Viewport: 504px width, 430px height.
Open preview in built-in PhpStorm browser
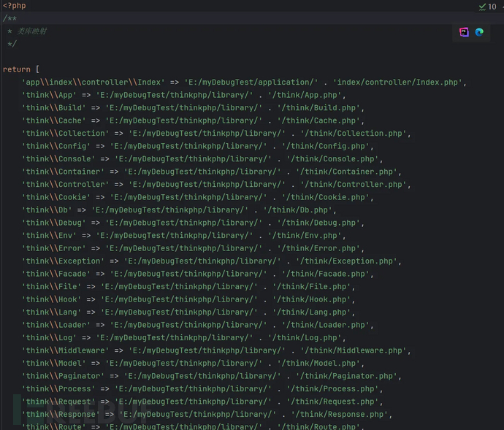(x=464, y=32)
